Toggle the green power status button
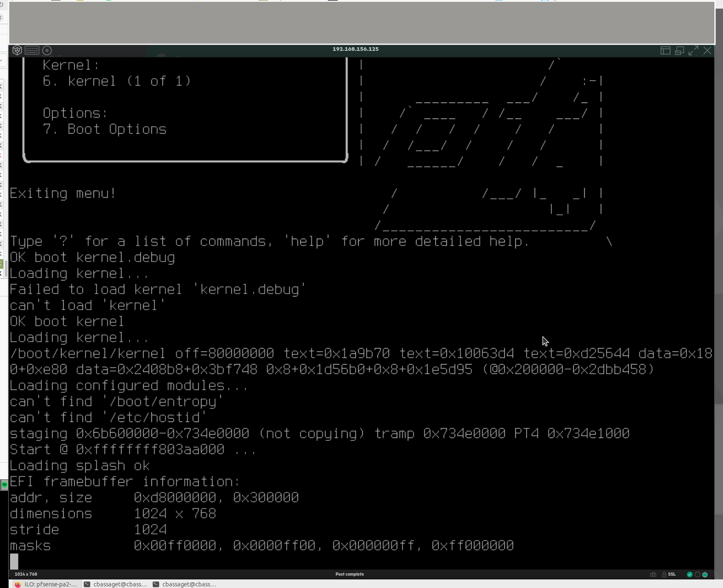Viewport: 723px width, 588px height. click(705, 574)
